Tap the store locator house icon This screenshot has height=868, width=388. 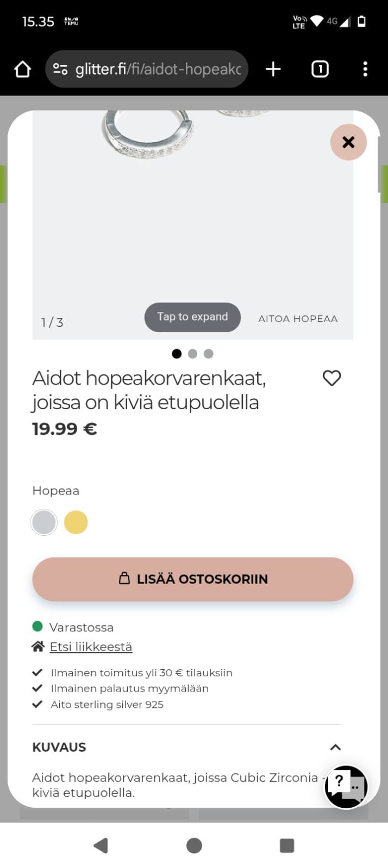[x=37, y=646]
